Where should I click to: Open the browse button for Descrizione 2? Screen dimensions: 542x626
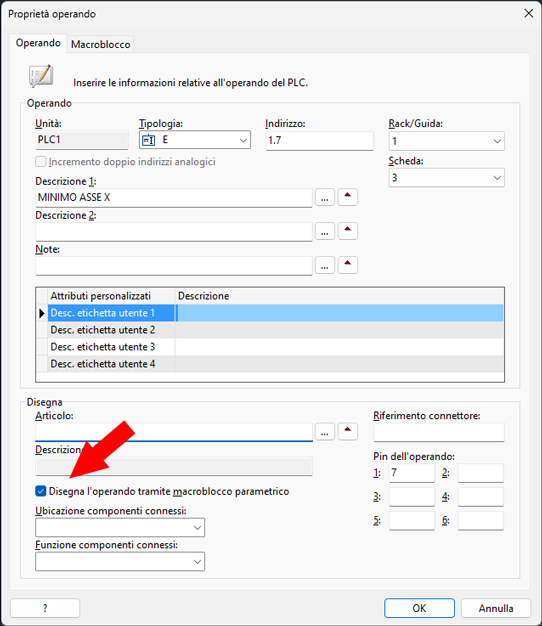tap(324, 232)
